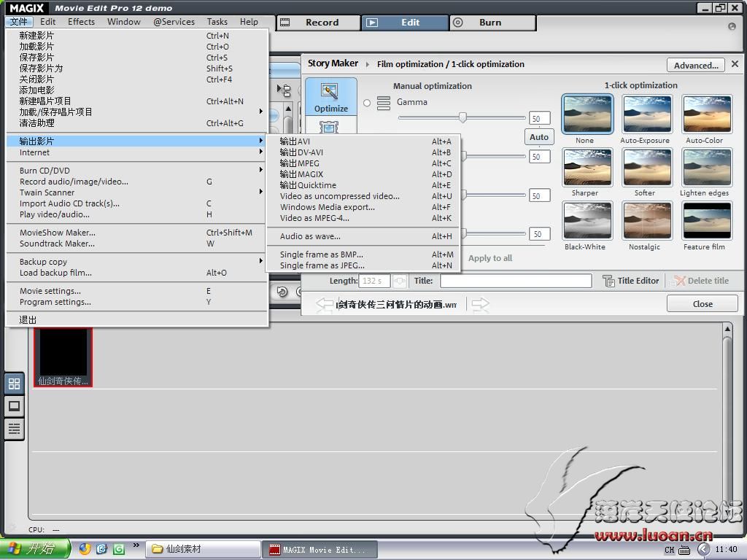747x560 pixels.
Task: Choose 输出AVI from export submenu
Action: coord(363,141)
